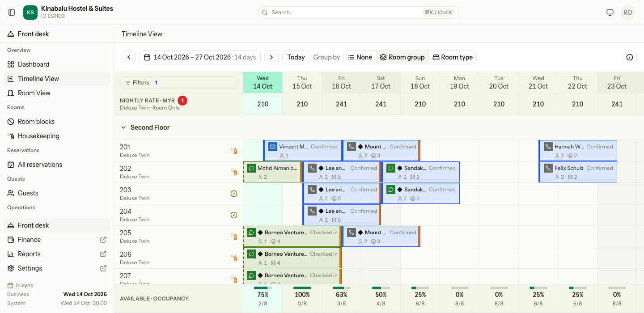Click the search input field
This screenshot has width=644, height=313.
coord(359,13)
